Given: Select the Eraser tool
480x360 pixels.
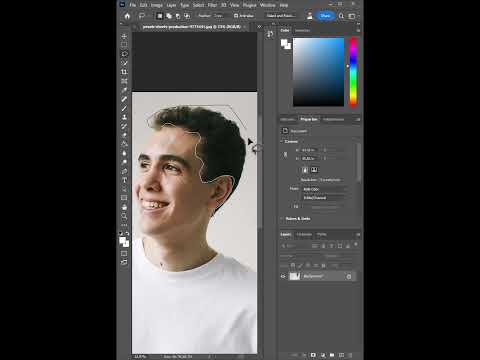Looking at the screenshot, I should click(124, 135).
